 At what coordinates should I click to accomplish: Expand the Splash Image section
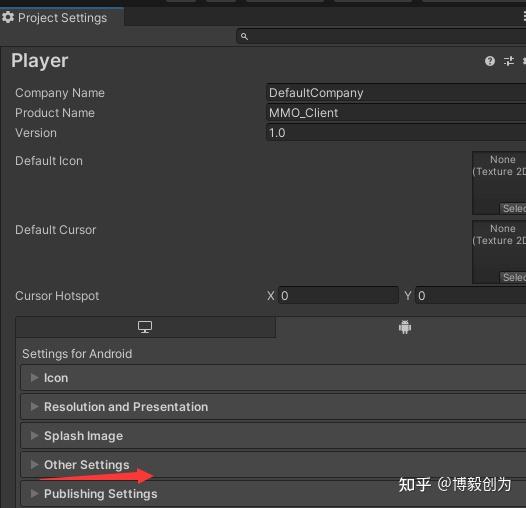point(273,436)
